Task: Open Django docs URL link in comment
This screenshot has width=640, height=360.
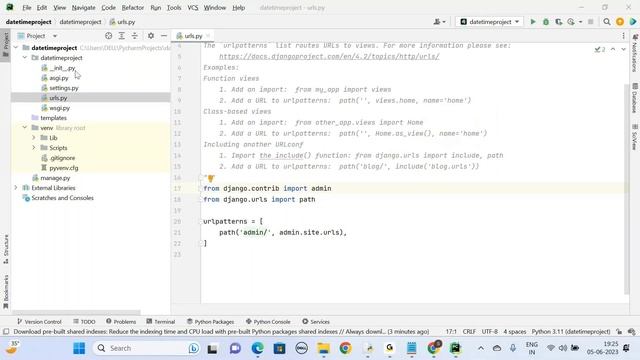Action: click(x=329, y=56)
